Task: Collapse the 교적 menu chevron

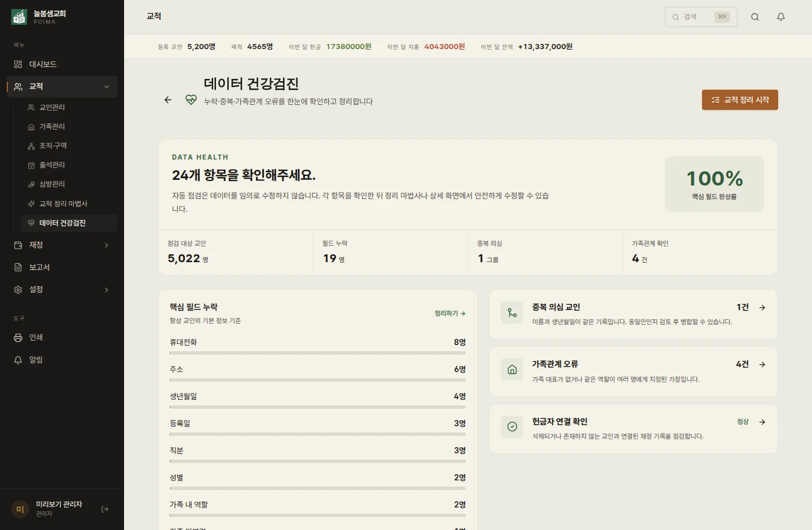Action: tap(107, 87)
